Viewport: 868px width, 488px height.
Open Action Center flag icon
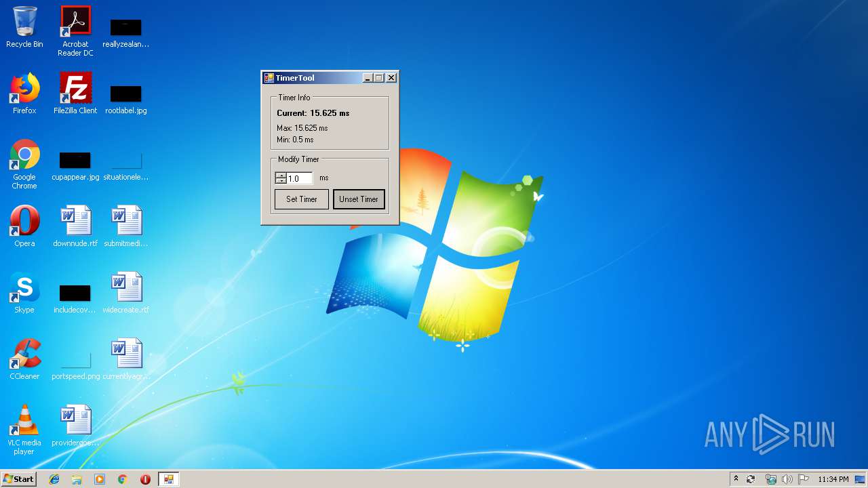[x=804, y=479]
